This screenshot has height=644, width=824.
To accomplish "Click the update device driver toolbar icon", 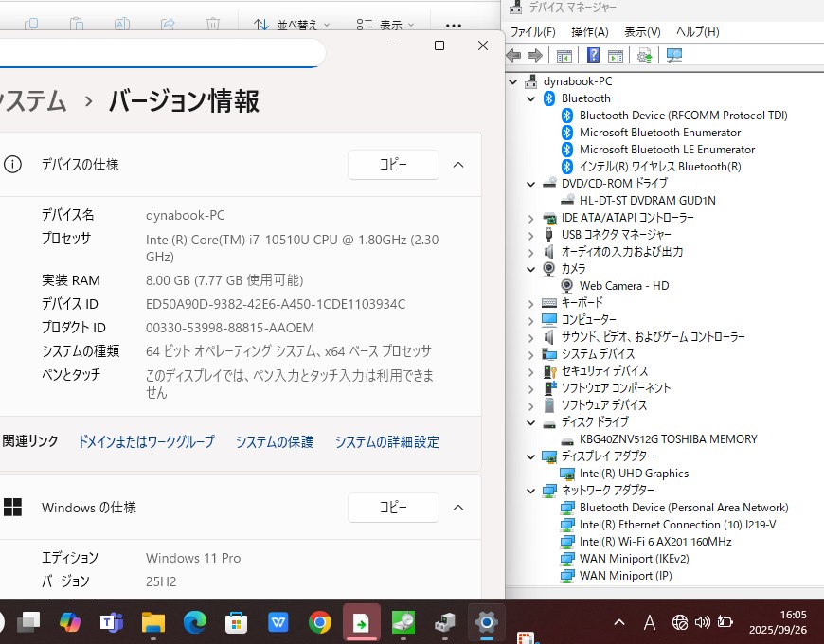I will pyautogui.click(x=645, y=56).
